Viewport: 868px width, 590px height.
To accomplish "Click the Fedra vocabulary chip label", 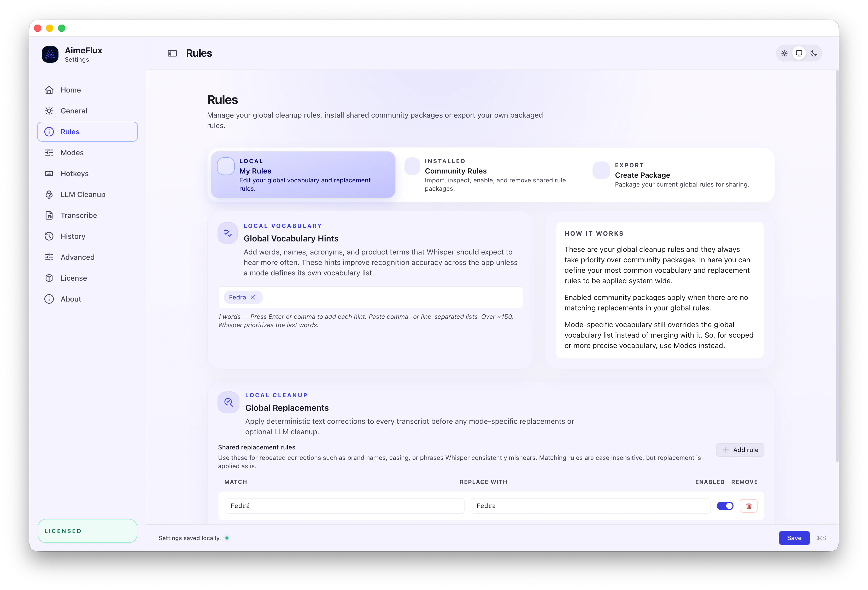I will (x=237, y=297).
